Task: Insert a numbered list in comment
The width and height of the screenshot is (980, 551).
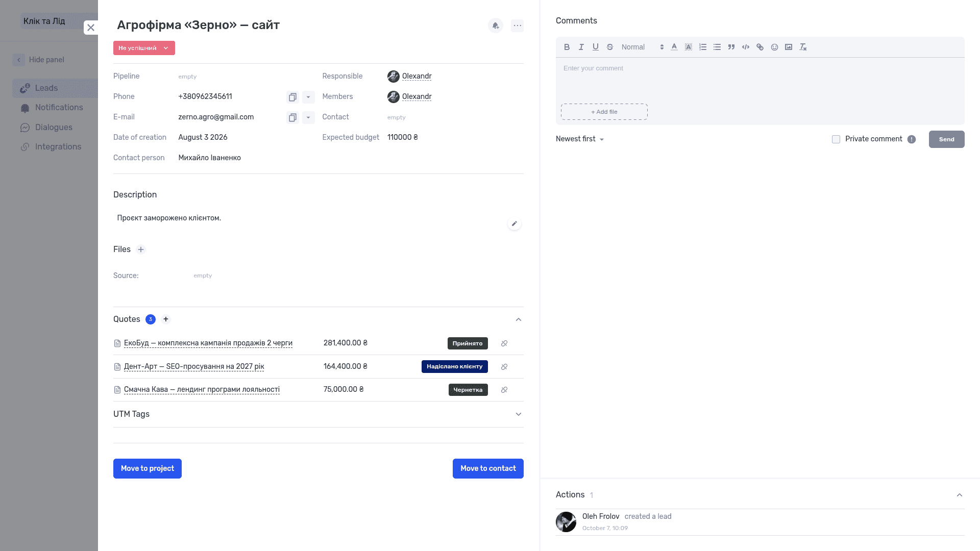Action: 703,47
